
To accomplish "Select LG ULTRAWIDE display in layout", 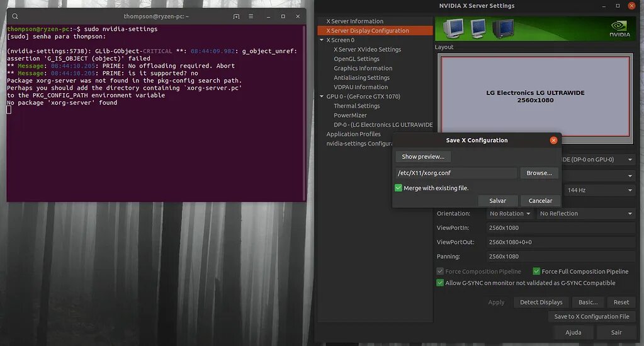I will point(535,96).
